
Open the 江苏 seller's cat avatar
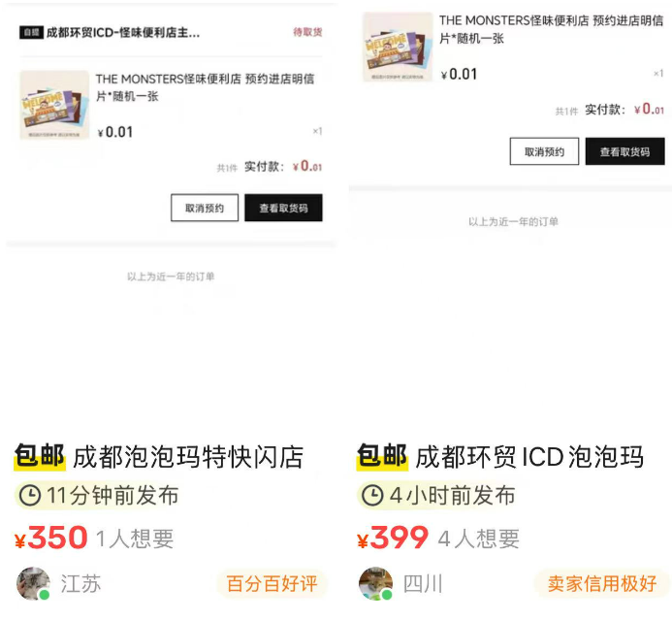coord(33,584)
